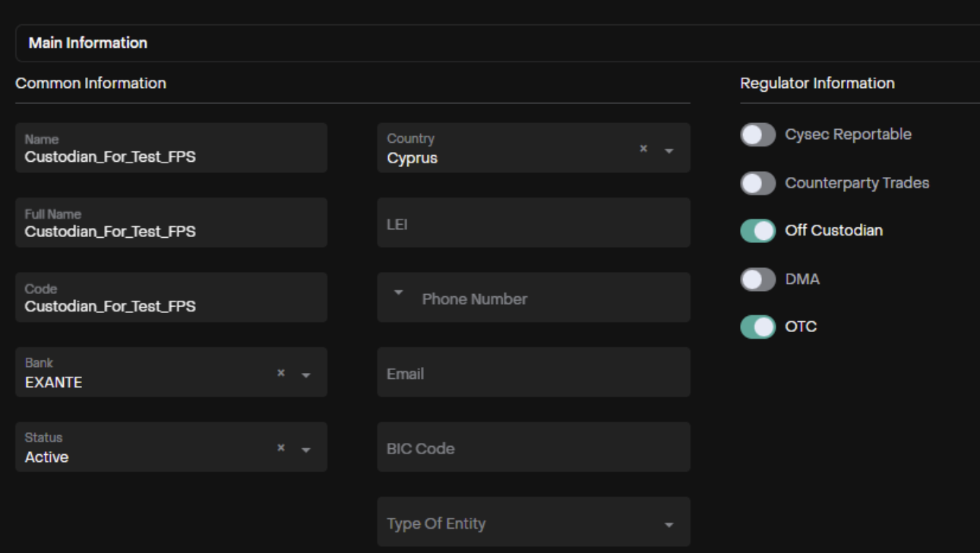Screen dimensions: 980x553
Task: Expand the Bank dropdown list
Action: click(306, 374)
